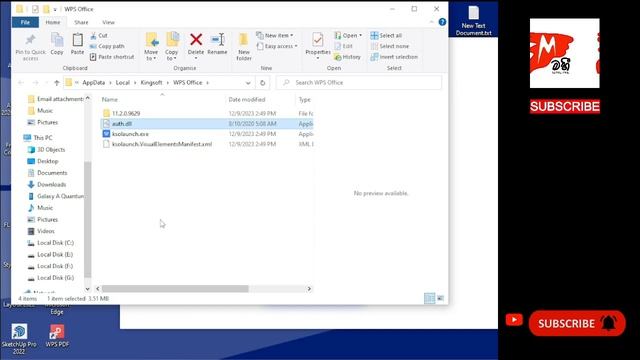Screen dimensions: 640x360
Task: Create a New folder
Action: (244, 47)
